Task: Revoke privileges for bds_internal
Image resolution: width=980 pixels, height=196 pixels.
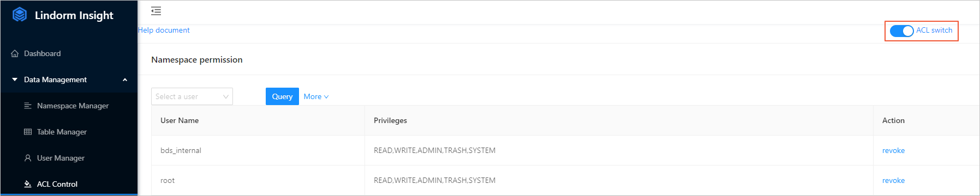Action: [893, 150]
